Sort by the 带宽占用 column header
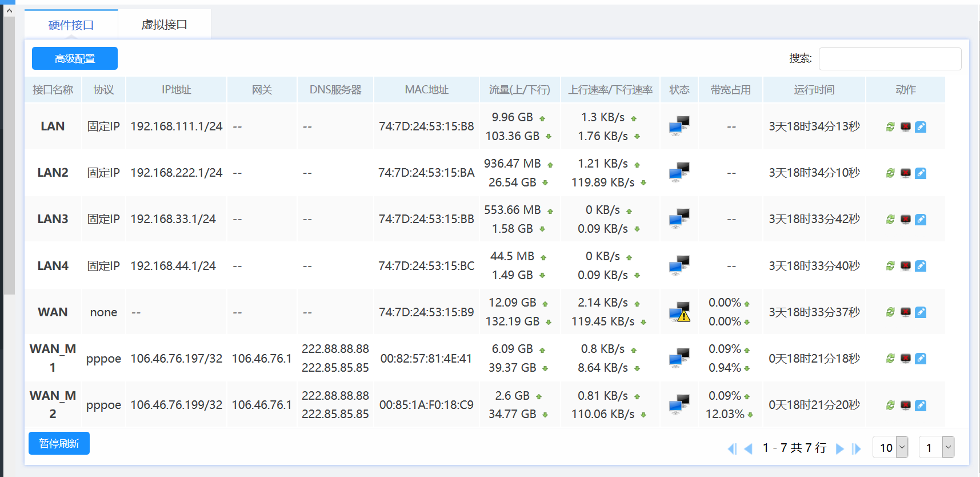 [730, 90]
